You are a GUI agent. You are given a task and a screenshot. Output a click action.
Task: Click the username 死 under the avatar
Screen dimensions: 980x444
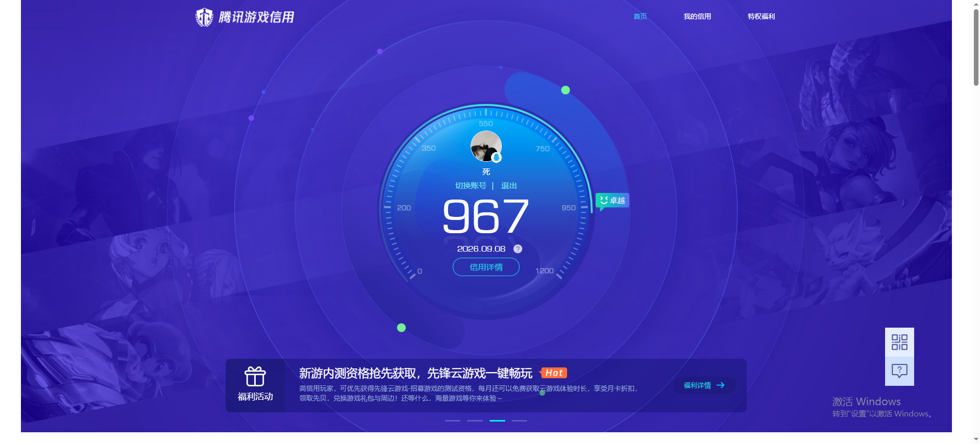point(486,172)
